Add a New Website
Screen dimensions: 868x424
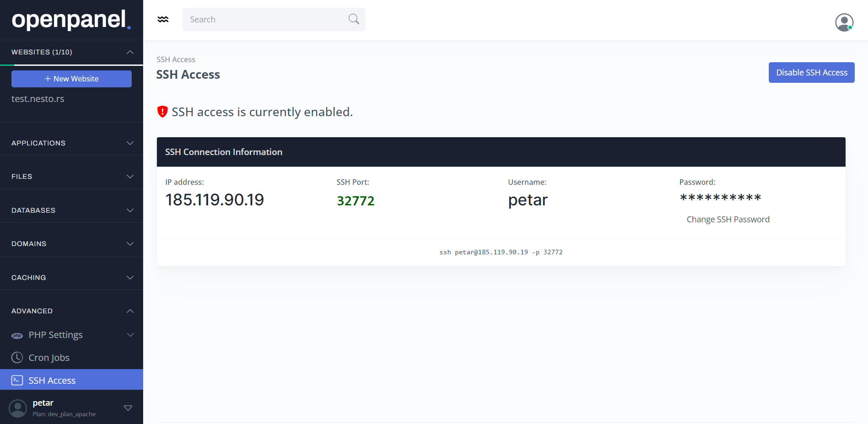pyautogui.click(x=71, y=79)
